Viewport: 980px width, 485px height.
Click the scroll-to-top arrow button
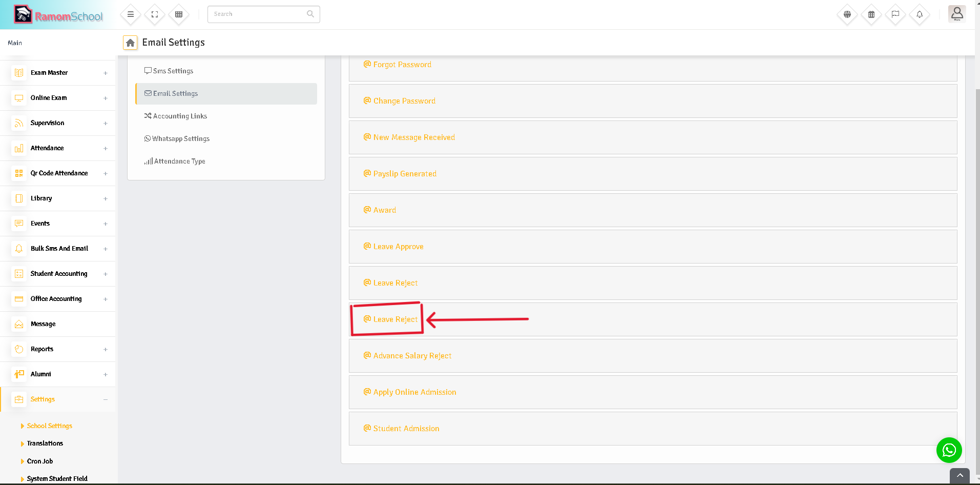(960, 476)
